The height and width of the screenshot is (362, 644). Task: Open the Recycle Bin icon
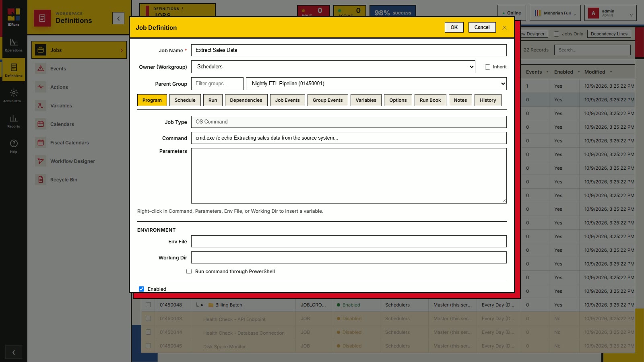pyautogui.click(x=41, y=180)
